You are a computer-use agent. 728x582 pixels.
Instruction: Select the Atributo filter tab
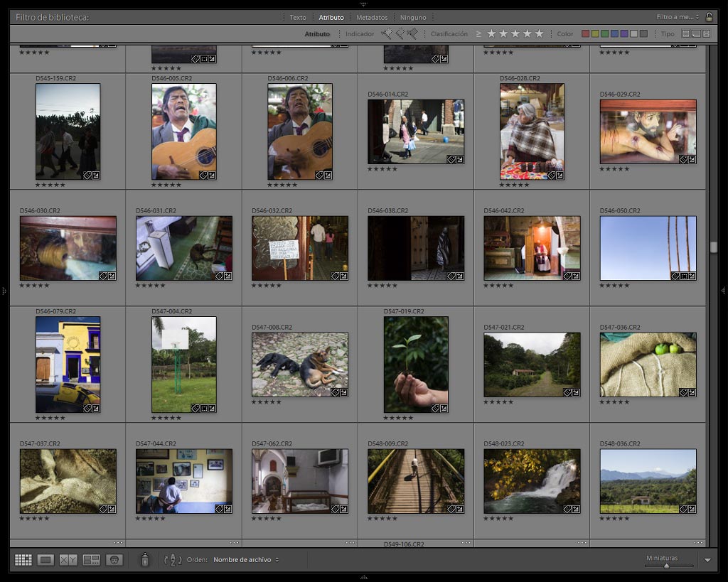pyautogui.click(x=331, y=17)
